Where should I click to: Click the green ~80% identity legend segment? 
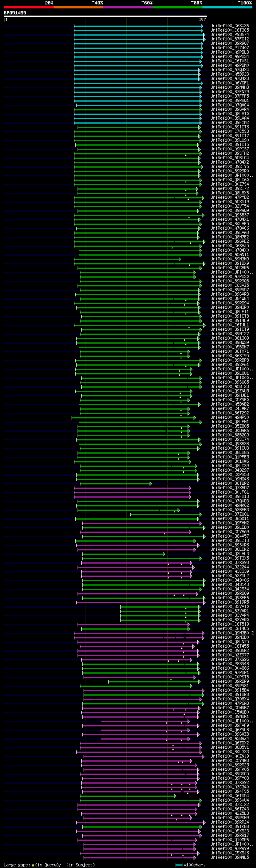coord(178,7)
